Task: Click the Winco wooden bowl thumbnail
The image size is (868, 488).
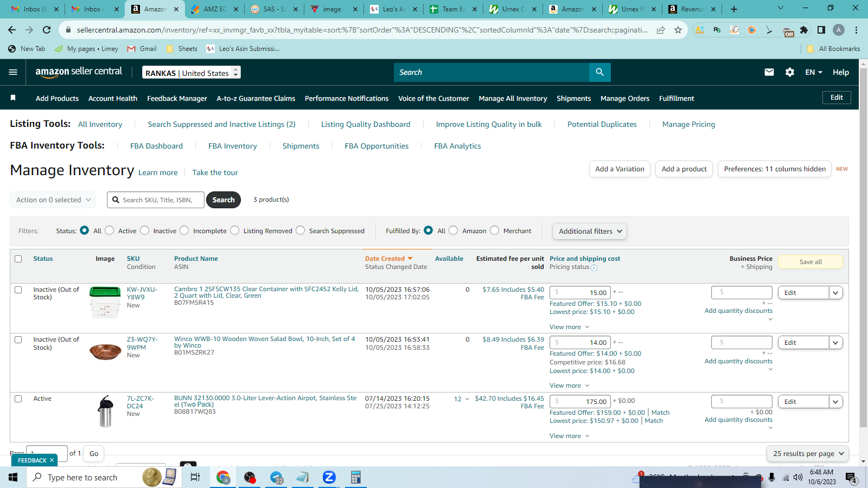Action: coord(105,351)
